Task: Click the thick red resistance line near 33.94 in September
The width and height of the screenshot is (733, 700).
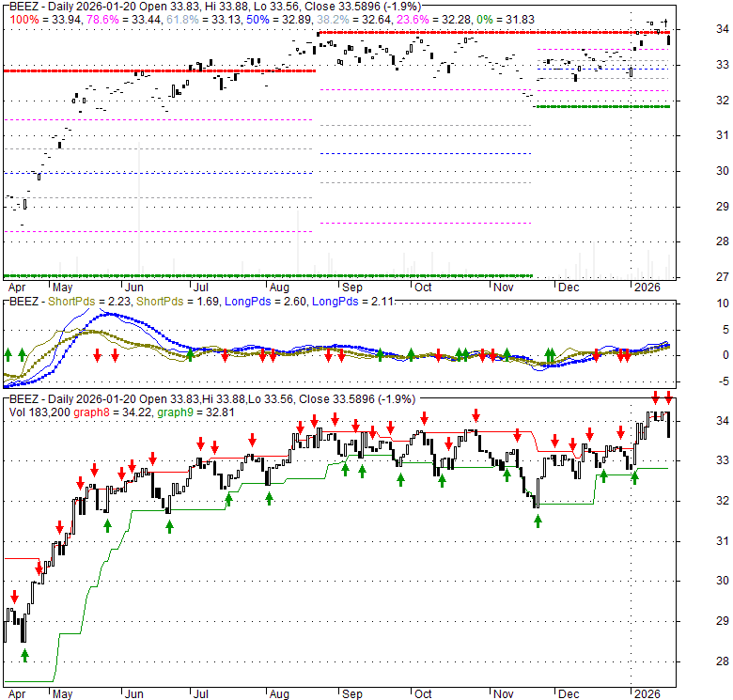Action: pyautogui.click(x=376, y=33)
